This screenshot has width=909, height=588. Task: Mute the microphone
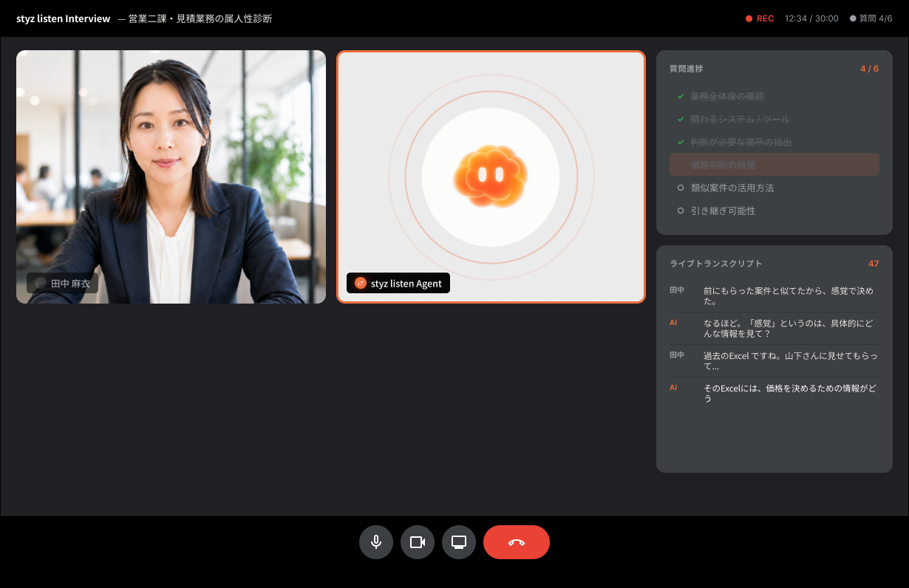coord(376,542)
